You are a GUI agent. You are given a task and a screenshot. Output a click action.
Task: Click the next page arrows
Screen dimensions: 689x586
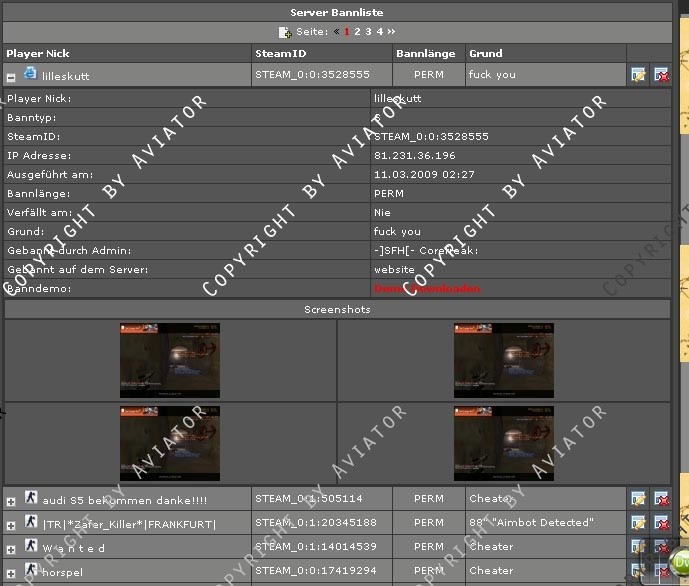pos(389,32)
